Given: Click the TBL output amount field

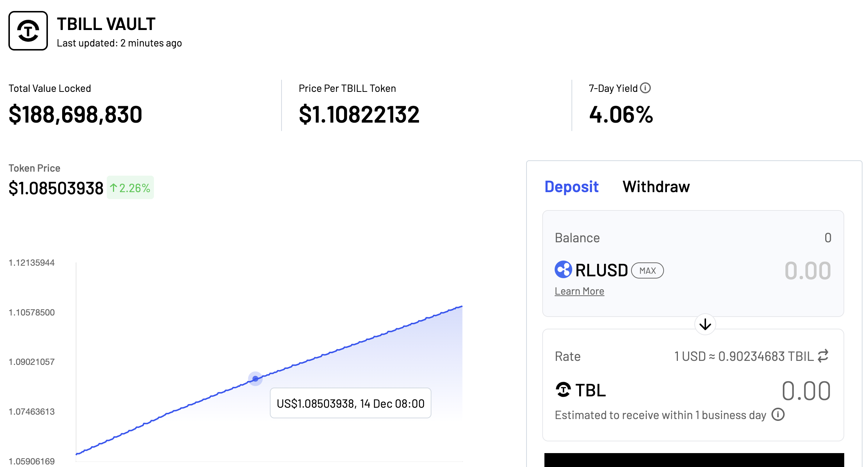Looking at the screenshot, I should [806, 391].
